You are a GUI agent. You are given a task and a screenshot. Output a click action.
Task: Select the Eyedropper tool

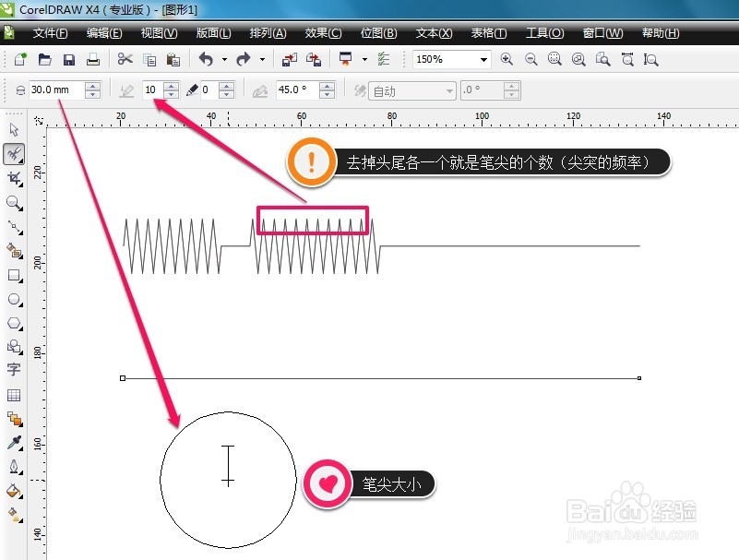(x=14, y=443)
